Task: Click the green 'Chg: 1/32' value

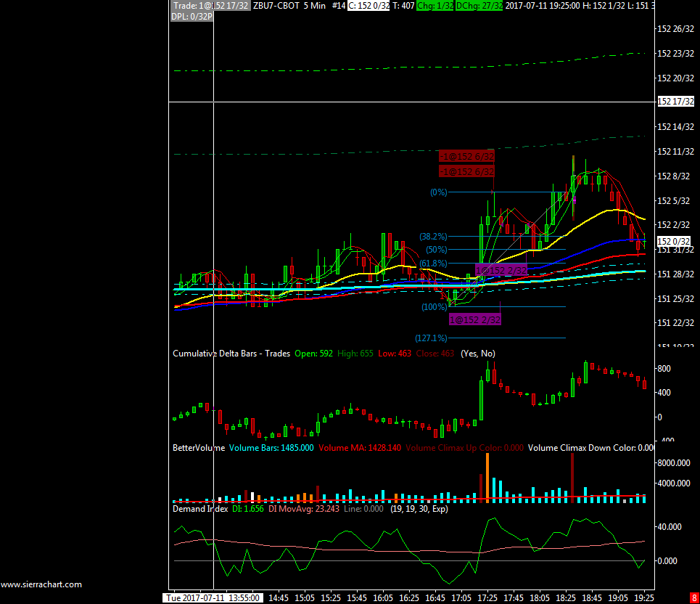Action: [435, 5]
